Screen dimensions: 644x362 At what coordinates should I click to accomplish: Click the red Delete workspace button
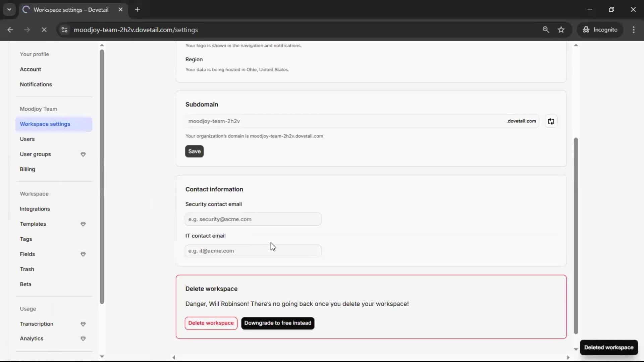pos(211,323)
